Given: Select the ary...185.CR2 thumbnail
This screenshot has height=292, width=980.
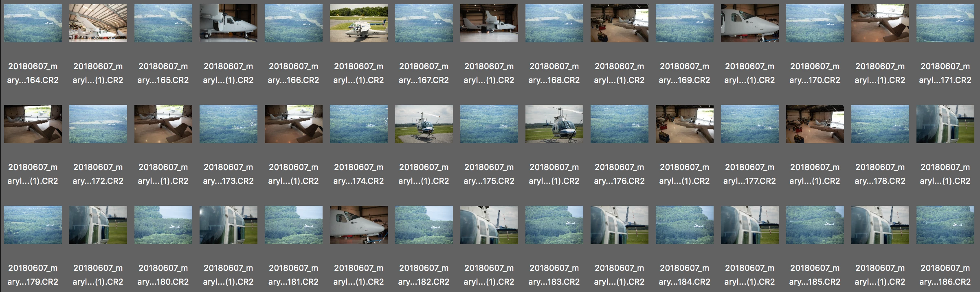Looking at the screenshot, I should [815, 225].
